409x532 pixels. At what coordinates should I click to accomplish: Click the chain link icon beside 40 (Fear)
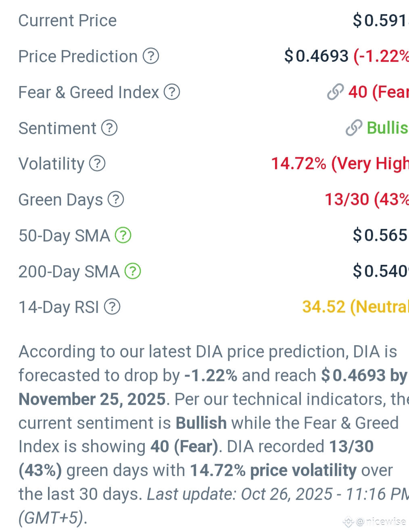pos(335,92)
